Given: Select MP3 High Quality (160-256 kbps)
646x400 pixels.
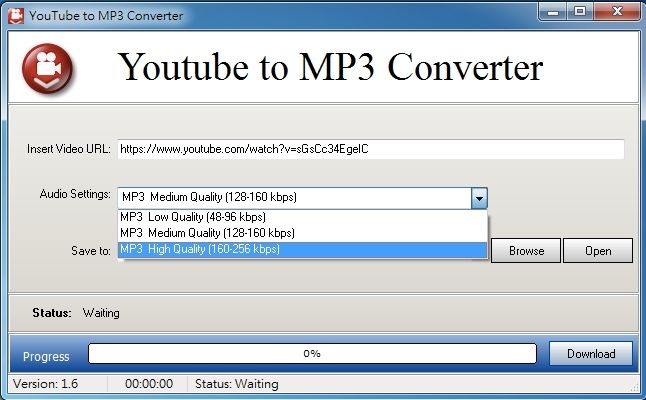Looking at the screenshot, I should (302, 249).
